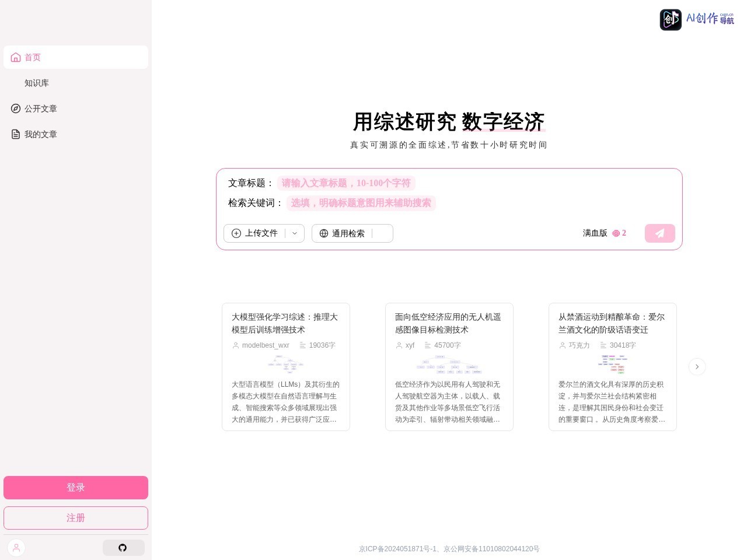Click the plus circle upload icon
The width and height of the screenshot is (747, 560).
(x=236, y=233)
